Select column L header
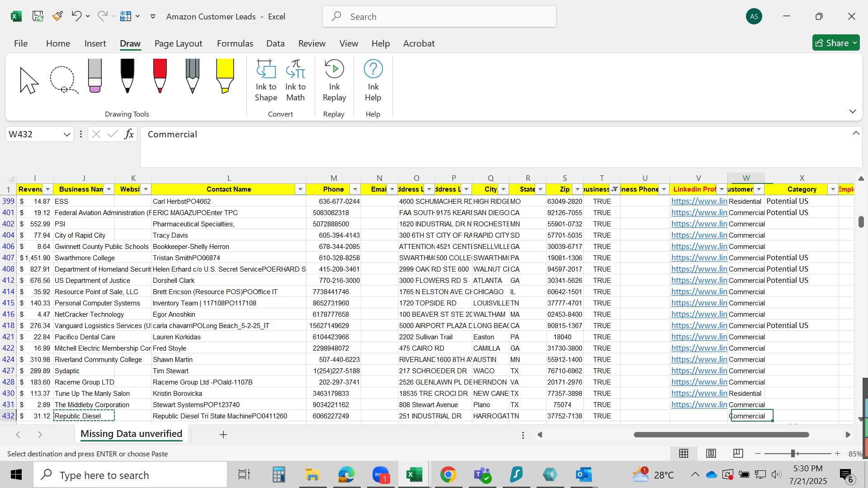The image size is (868, 488). click(x=229, y=178)
